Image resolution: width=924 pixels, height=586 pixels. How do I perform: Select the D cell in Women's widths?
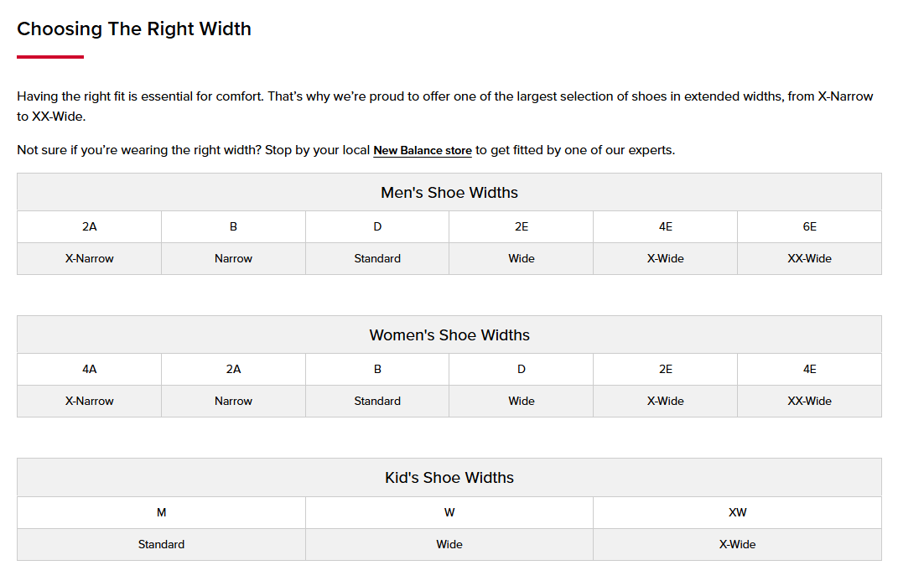point(522,370)
